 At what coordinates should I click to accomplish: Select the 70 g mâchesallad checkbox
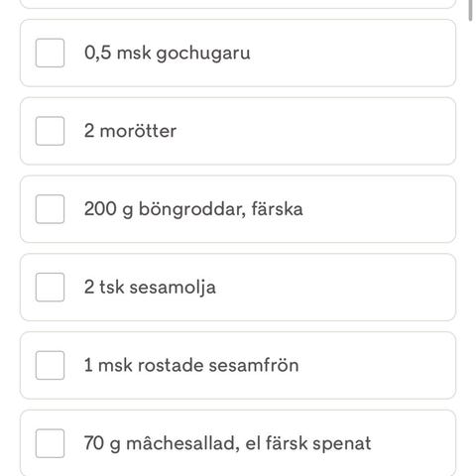coord(50,443)
